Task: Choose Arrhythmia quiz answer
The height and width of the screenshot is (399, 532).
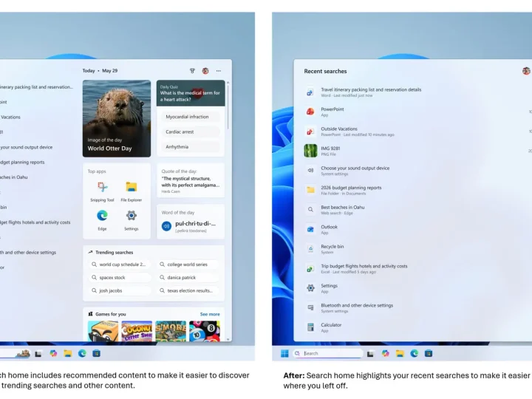Action: pyautogui.click(x=191, y=146)
